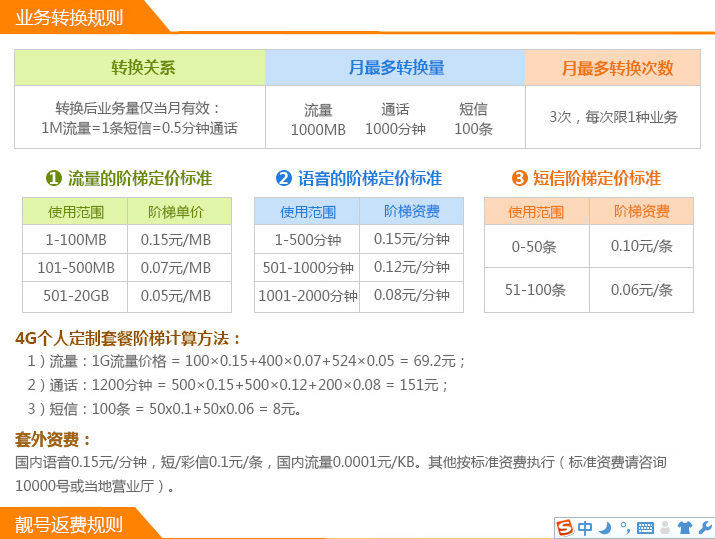The height and width of the screenshot is (539, 715).
Task: Click the number 2 bullet before 语音的阶梯定价标准
Action: [x=283, y=178]
